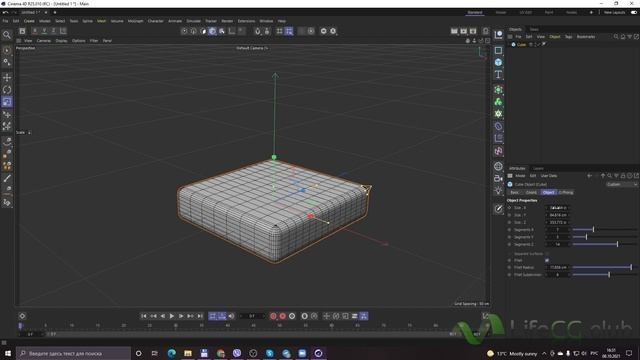This screenshot has width=640, height=360.
Task: Toggle the Cube visibility dots in Objects
Action: point(537,44)
